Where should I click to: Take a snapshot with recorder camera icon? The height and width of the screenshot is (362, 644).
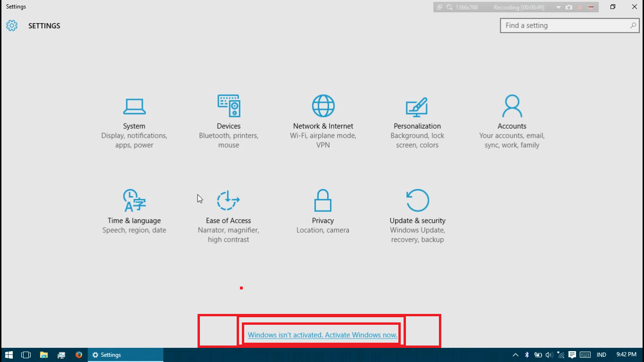click(x=569, y=8)
